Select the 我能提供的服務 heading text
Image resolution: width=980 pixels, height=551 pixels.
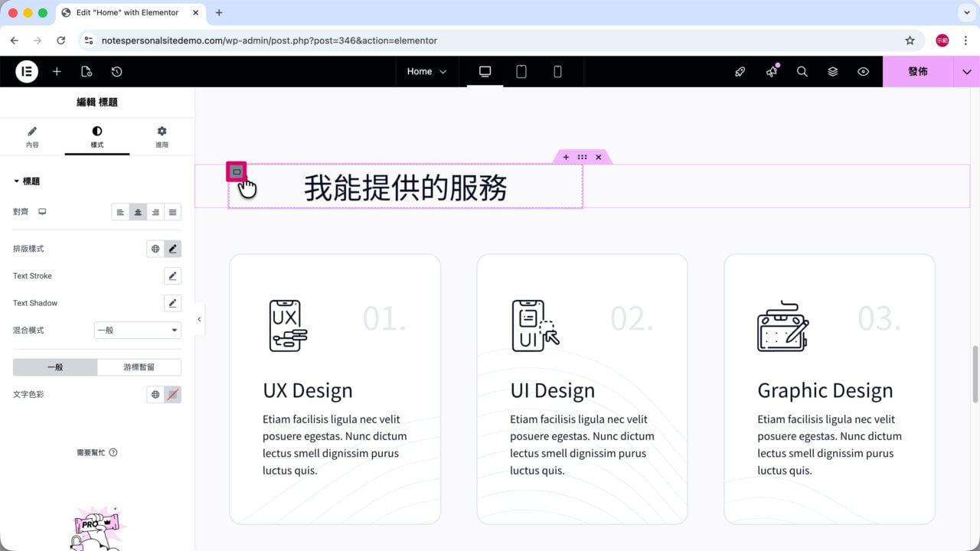406,187
